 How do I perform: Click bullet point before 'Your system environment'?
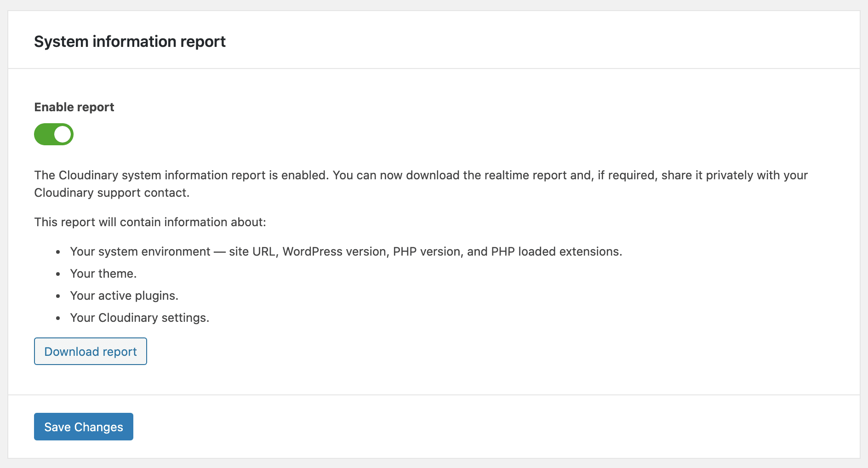[x=58, y=252]
